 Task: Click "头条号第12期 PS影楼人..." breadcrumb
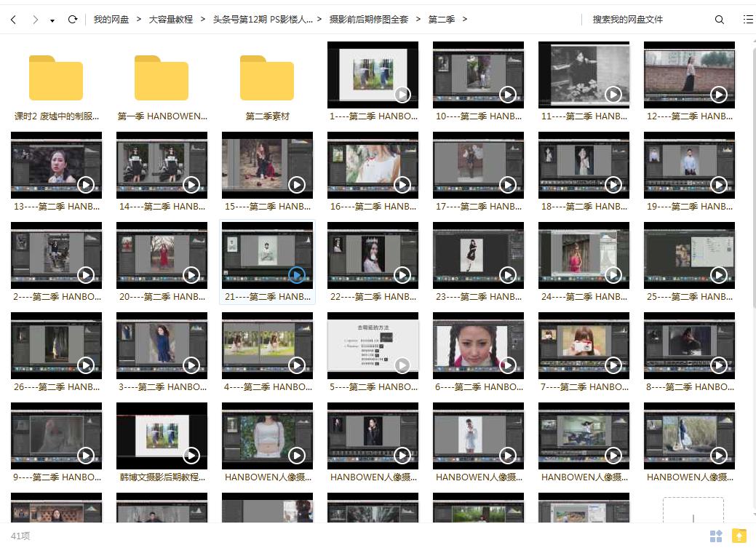pos(262,20)
